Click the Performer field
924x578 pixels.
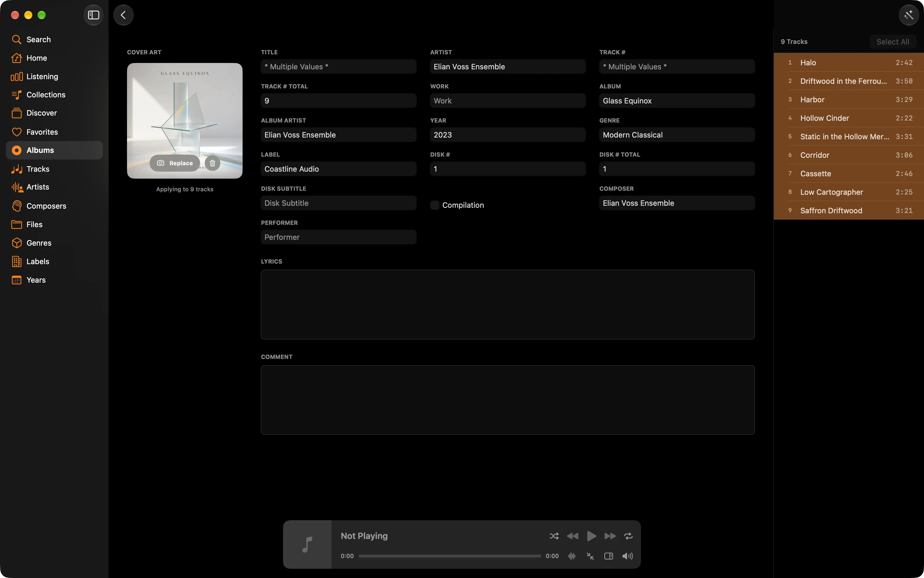tap(338, 237)
